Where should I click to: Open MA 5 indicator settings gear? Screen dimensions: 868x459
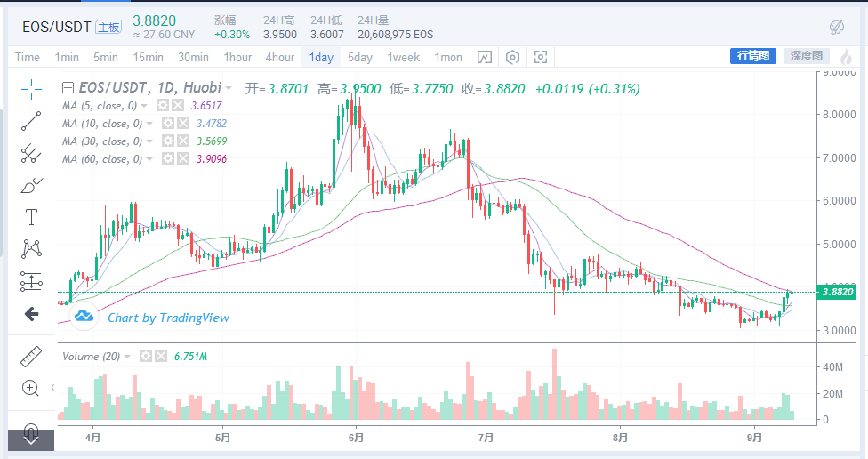(x=162, y=105)
